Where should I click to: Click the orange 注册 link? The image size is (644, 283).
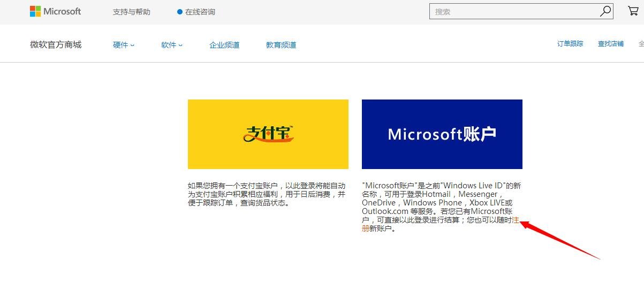516,220
